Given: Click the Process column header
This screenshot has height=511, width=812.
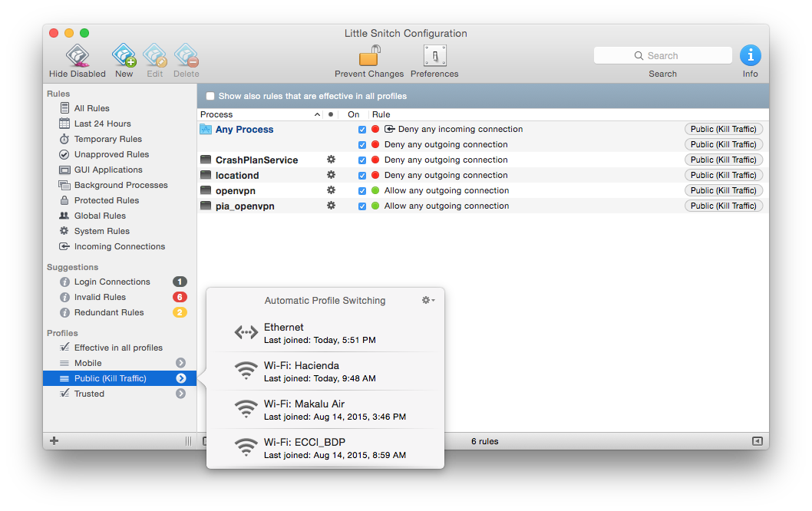Looking at the screenshot, I should 260,114.
